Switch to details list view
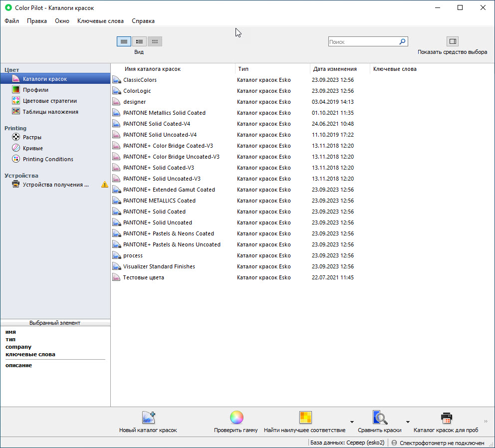 click(124, 41)
